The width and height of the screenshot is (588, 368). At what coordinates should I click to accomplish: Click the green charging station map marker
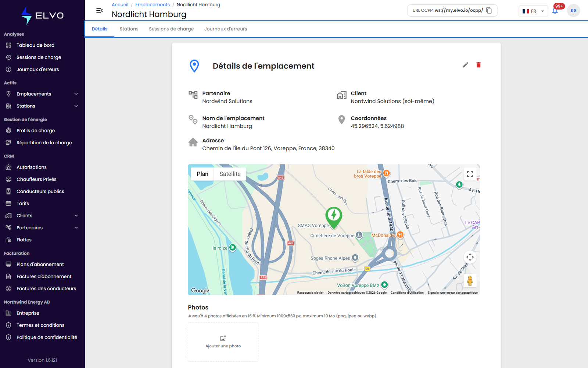pyautogui.click(x=334, y=217)
